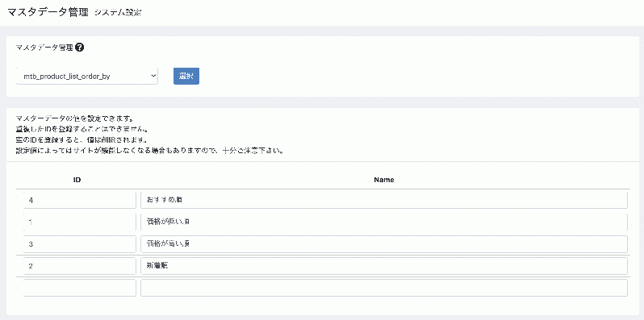Image resolution: width=644 pixels, height=320 pixels.
Task: Click the ID field containing 2
Action: point(80,266)
